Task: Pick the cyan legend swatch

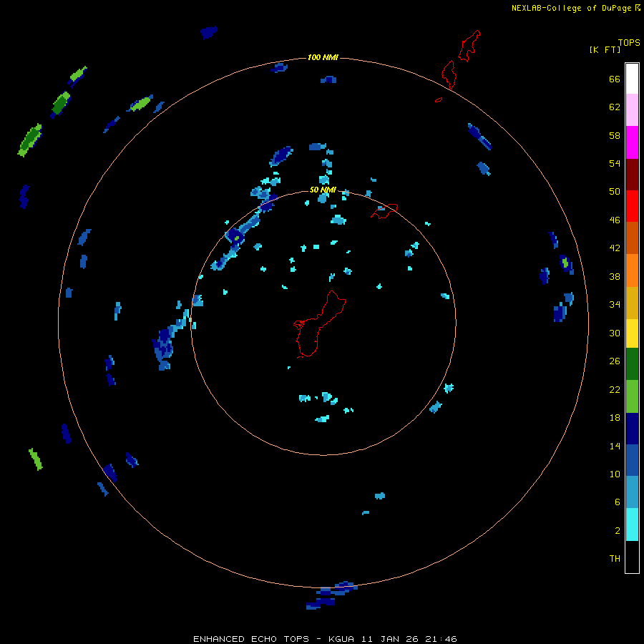Action: coord(632,524)
